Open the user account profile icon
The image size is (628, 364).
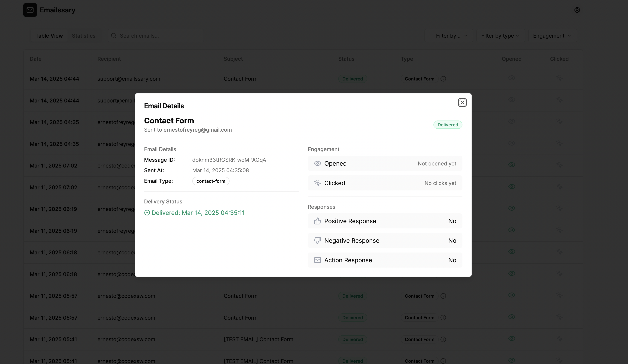tap(577, 10)
